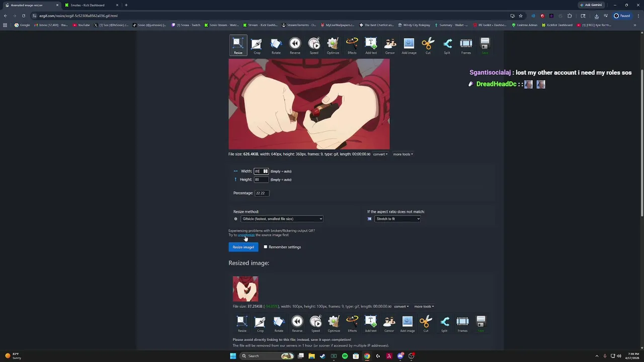Click the Resize image! button
This screenshot has height=362, width=644.
[243, 247]
